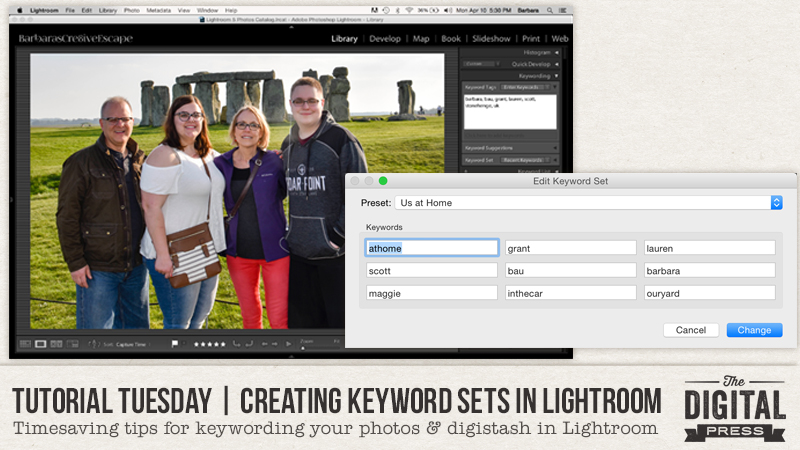Switch to Survey view in toolbar
Screen dimensions: 800x450
72,344
